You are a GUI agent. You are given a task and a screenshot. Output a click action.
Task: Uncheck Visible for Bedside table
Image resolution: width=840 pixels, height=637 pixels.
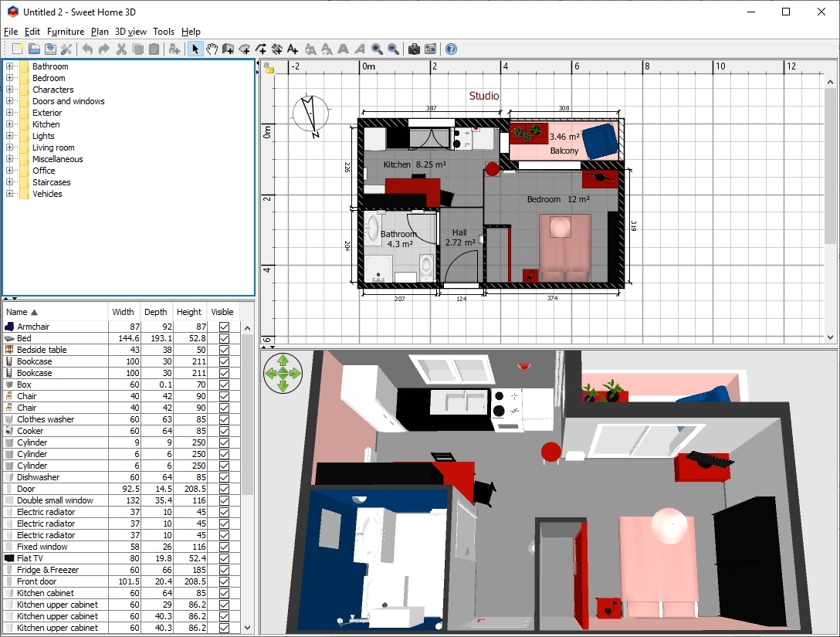coord(224,350)
